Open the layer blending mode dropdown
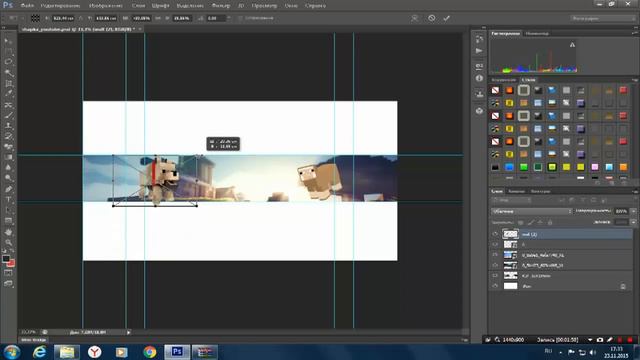Screen dimensions: 640x360 tap(531, 211)
